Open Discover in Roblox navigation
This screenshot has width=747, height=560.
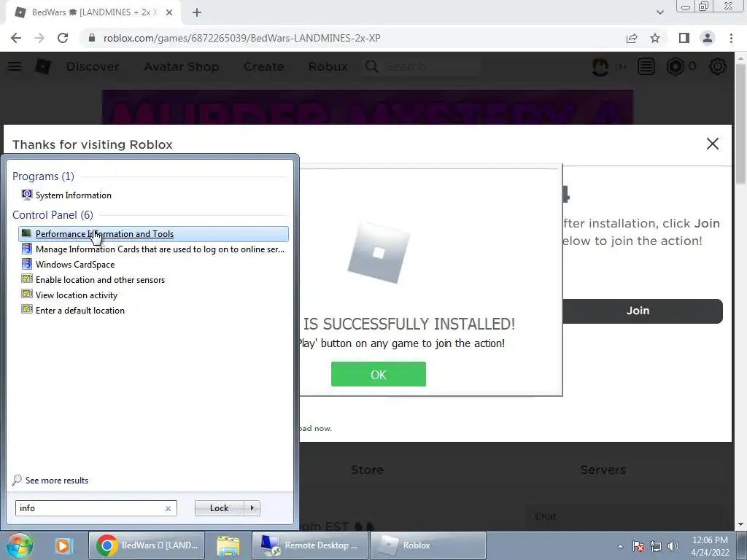[x=93, y=66]
